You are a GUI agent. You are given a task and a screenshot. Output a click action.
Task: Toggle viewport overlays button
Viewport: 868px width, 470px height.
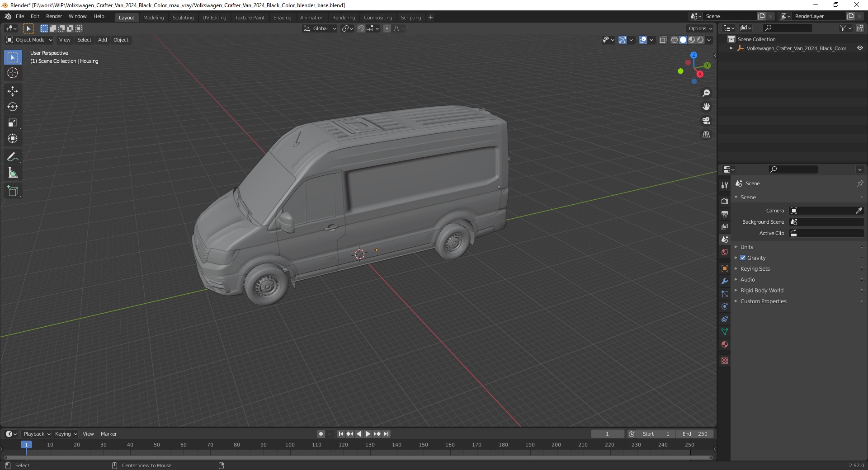click(643, 40)
